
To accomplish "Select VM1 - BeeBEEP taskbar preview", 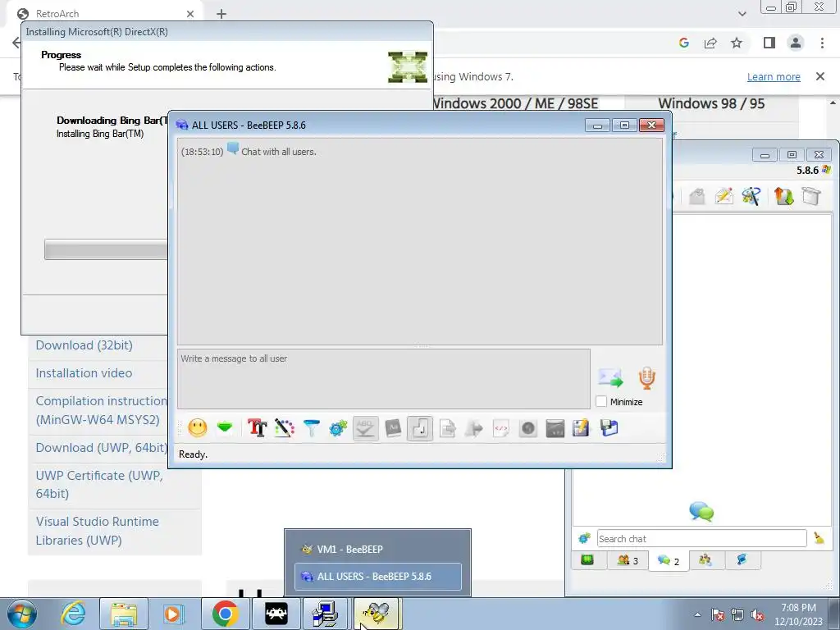I will tap(377, 549).
